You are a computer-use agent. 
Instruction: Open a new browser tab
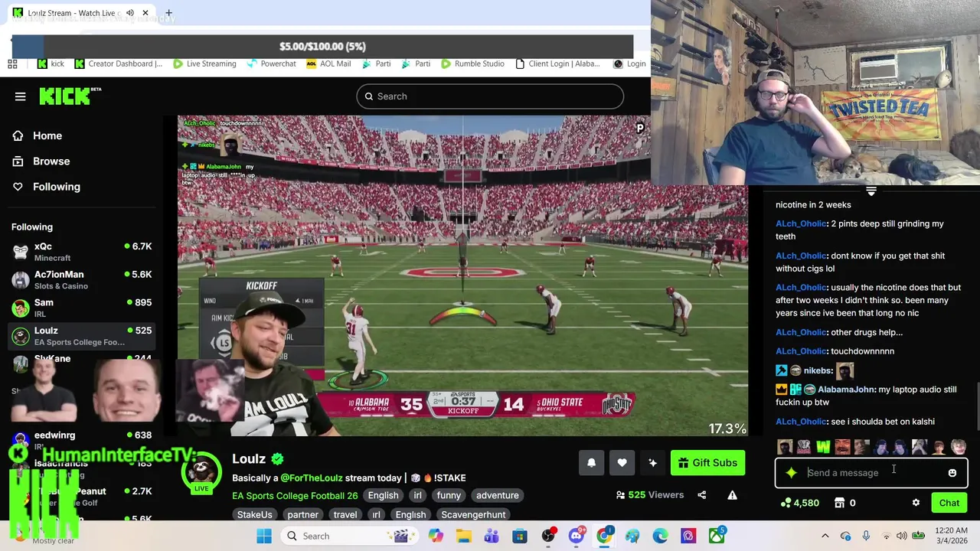click(x=168, y=13)
